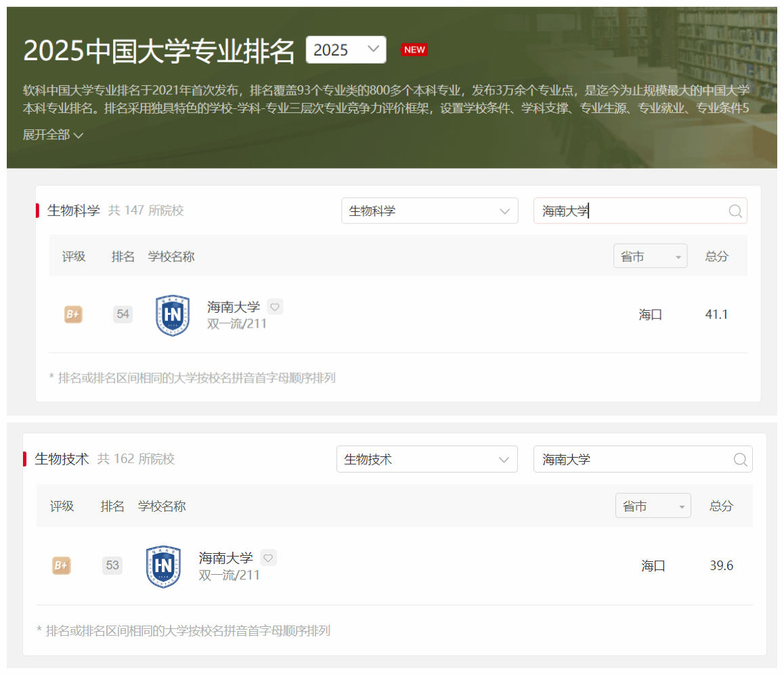
Task: Expand description with 展开全部
Action: coord(53,135)
